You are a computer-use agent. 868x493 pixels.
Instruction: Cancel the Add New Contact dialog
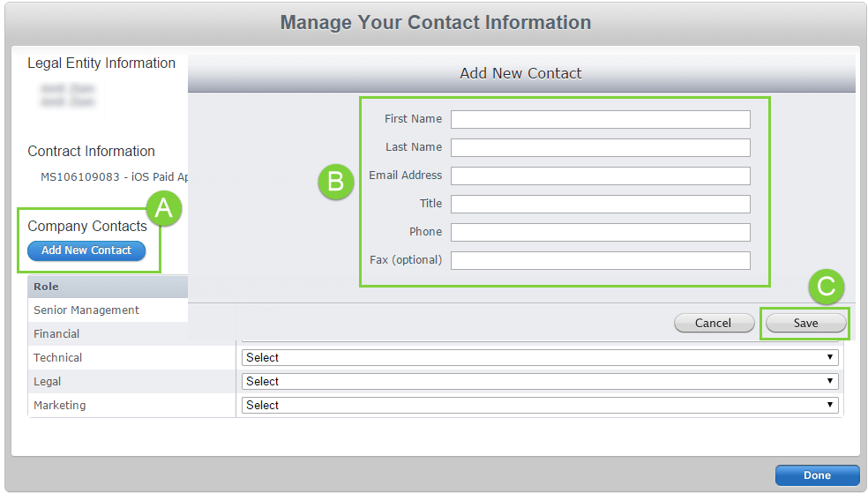pos(713,323)
